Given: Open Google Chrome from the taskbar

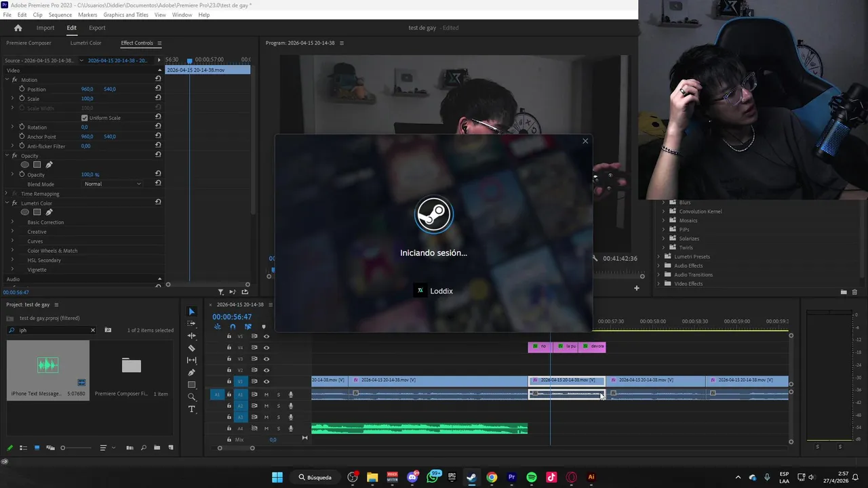Looking at the screenshot, I should [492, 477].
